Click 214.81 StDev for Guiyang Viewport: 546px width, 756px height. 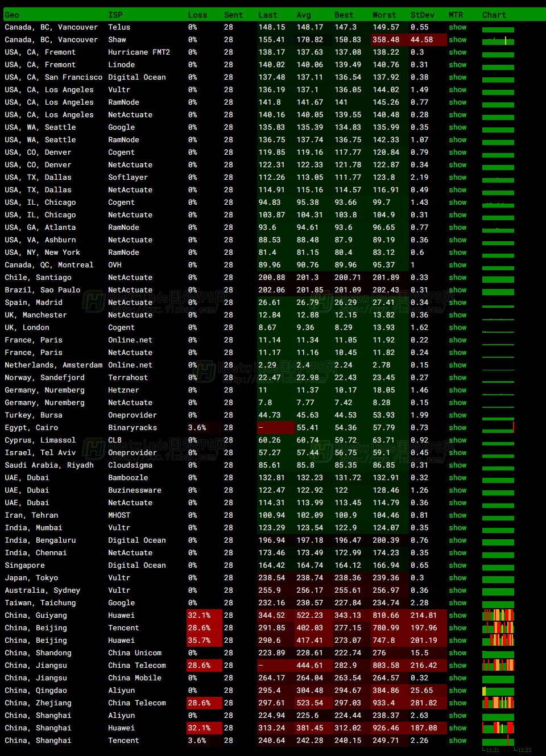tap(424, 615)
